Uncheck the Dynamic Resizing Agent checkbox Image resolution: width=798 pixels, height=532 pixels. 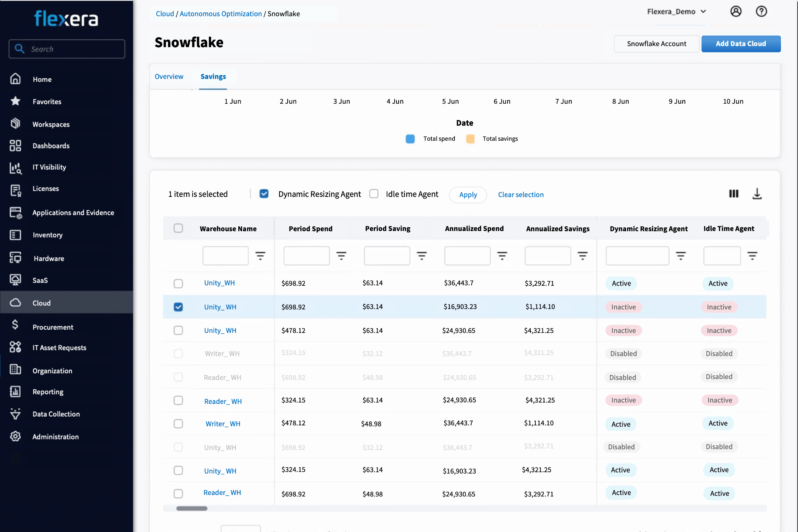pos(264,194)
